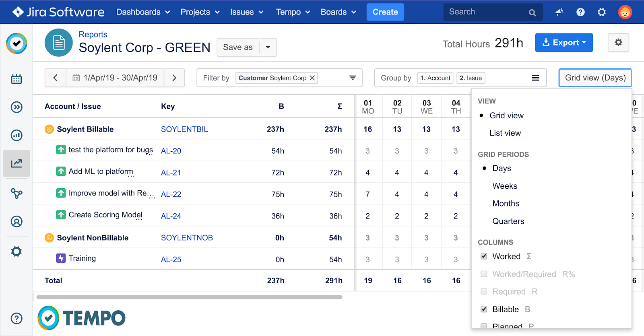Click the filter funnel icon
Viewport: 644px width, 336px height.
pos(353,78)
